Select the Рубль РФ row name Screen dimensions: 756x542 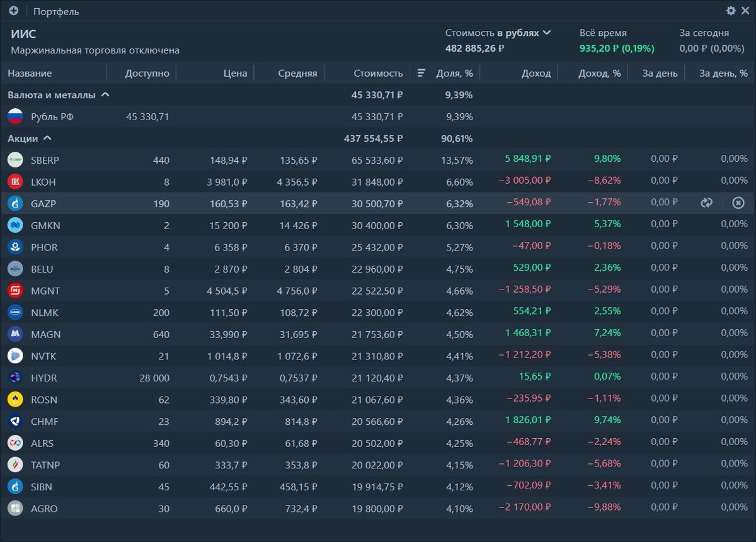[52, 116]
